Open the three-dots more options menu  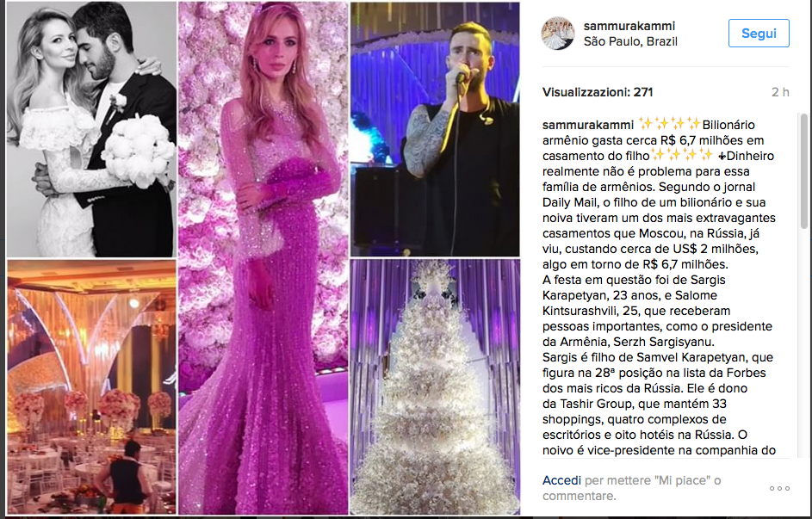tap(779, 489)
